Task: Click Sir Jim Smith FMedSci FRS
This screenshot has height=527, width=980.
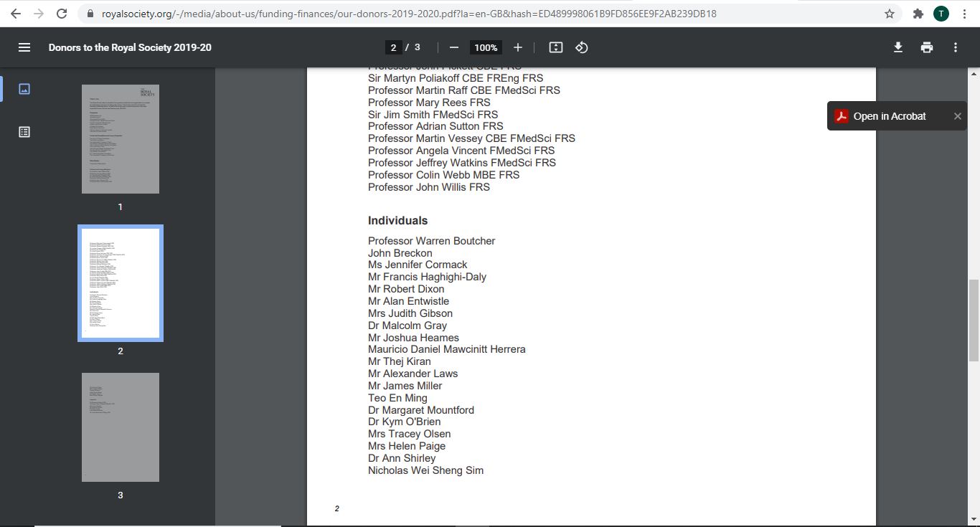Action: tap(433, 115)
